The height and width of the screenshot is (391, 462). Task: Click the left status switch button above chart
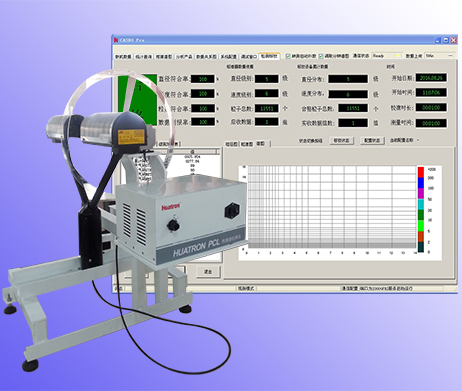pos(341,141)
